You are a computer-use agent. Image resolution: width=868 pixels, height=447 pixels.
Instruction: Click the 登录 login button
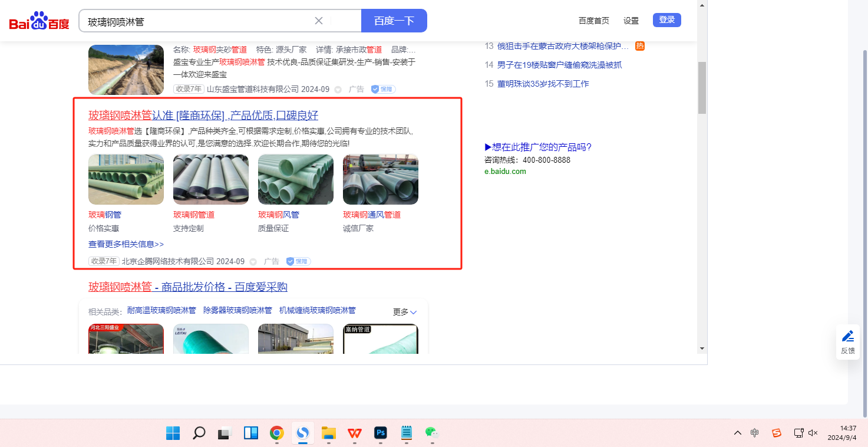tap(667, 20)
